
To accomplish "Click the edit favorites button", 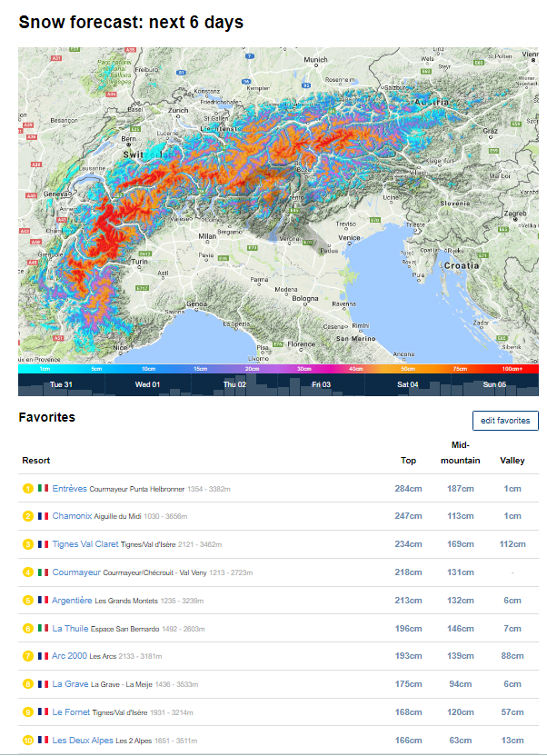I will click(505, 421).
